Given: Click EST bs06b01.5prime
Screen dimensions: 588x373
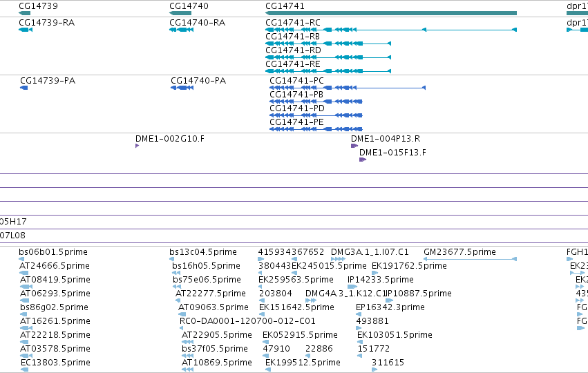Looking at the screenshot, I should [x=53, y=252].
